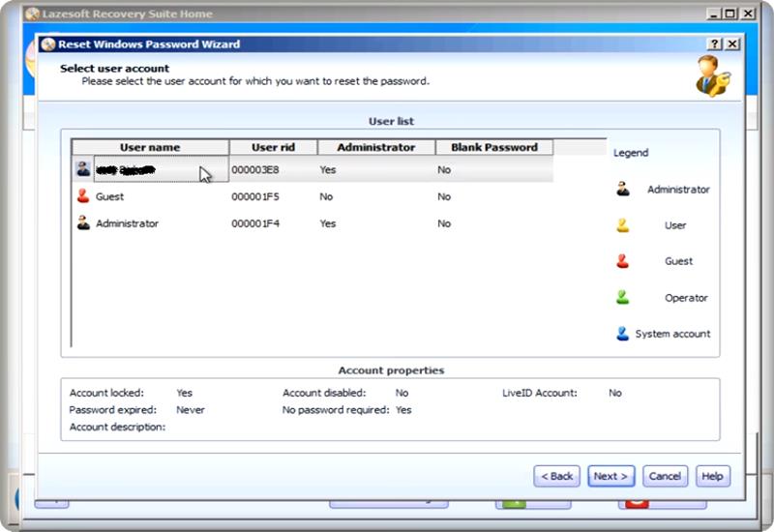Sort by User name column header

pos(150,147)
